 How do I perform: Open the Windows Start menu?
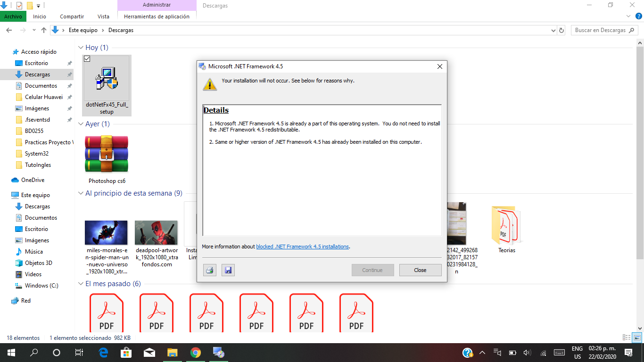point(11,353)
